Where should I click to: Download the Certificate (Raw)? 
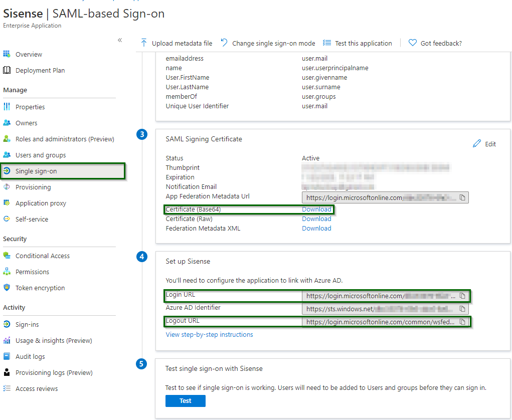pyautogui.click(x=316, y=219)
